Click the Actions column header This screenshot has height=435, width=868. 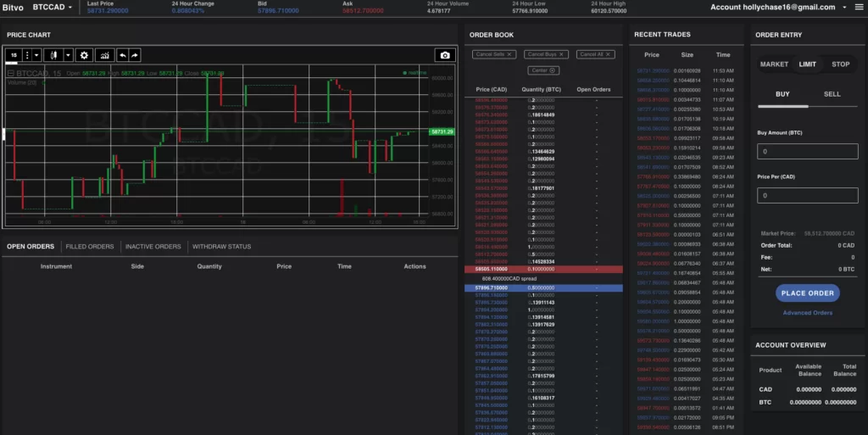(415, 266)
